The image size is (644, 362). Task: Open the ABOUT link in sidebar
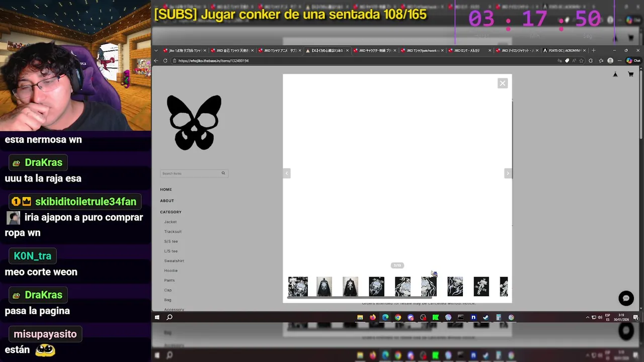[167, 201]
